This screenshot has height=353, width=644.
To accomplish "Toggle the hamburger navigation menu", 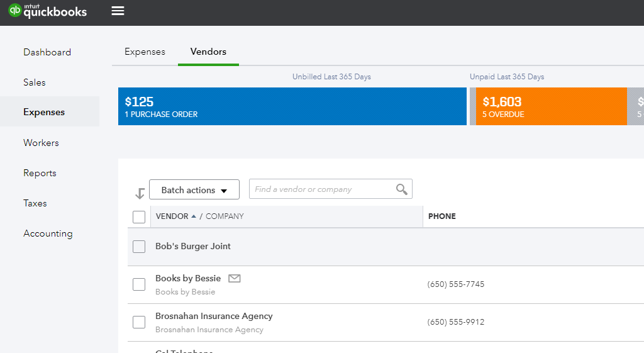I will (x=118, y=11).
